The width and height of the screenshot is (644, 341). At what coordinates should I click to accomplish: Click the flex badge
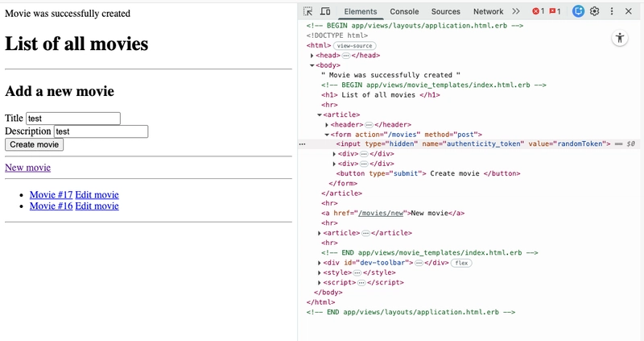point(461,263)
